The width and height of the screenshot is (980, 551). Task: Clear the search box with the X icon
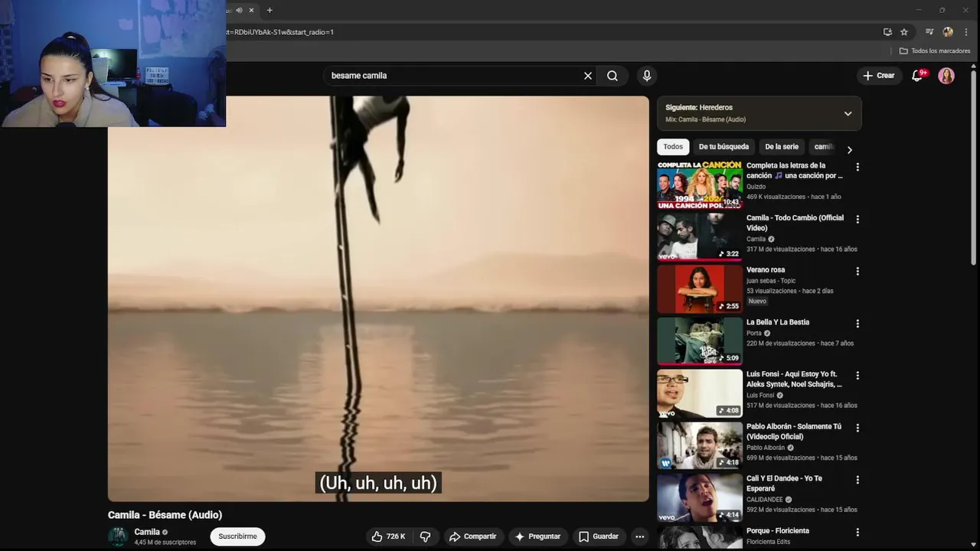pos(588,76)
